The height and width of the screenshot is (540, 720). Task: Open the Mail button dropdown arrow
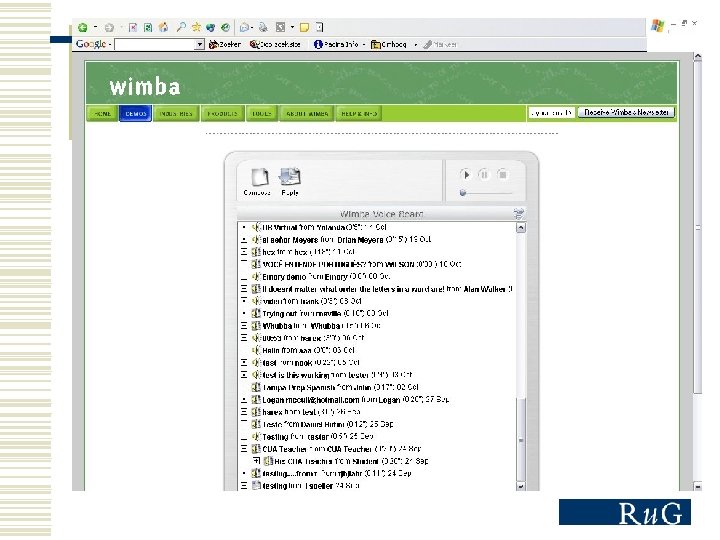pos(252,28)
